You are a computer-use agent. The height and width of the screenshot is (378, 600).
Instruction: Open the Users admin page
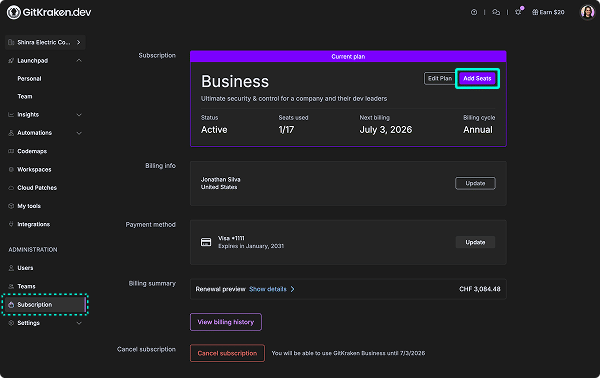pyautogui.click(x=25, y=268)
